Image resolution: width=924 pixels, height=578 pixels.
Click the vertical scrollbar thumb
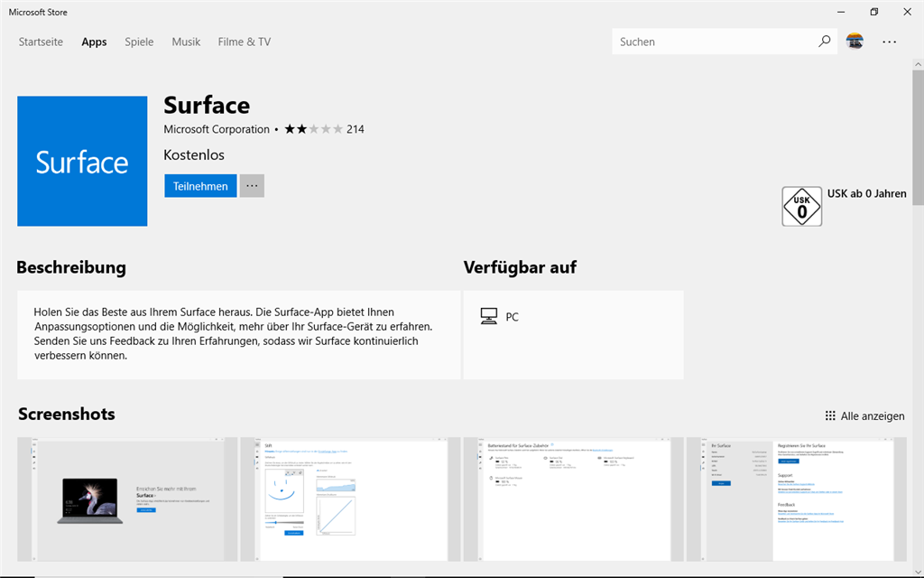(x=918, y=137)
